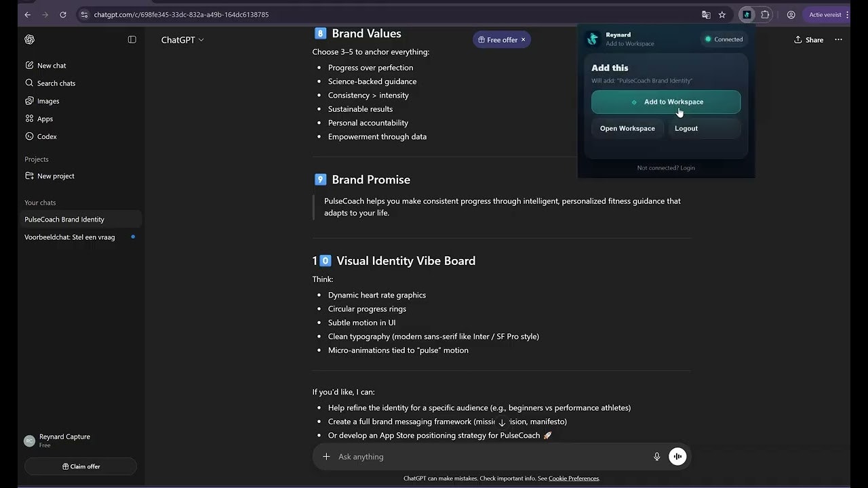Collapse the Projects section header
868x488 pixels.
point(37,159)
